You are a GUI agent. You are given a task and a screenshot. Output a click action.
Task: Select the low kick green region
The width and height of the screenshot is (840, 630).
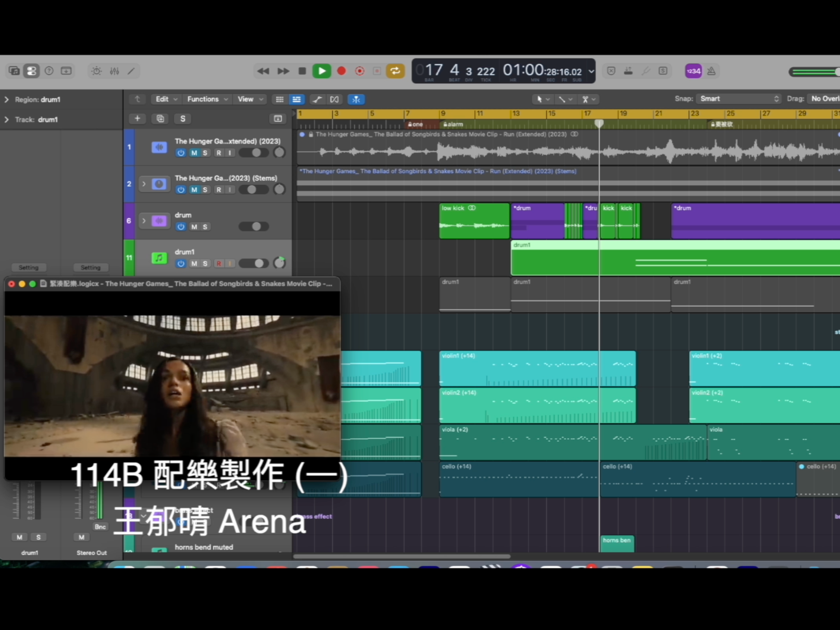pyautogui.click(x=474, y=221)
